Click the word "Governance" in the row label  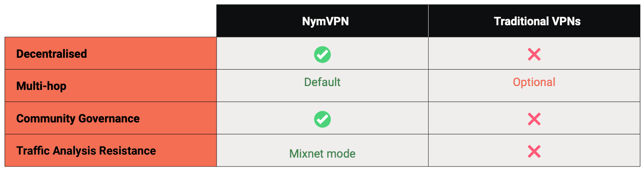(x=109, y=119)
